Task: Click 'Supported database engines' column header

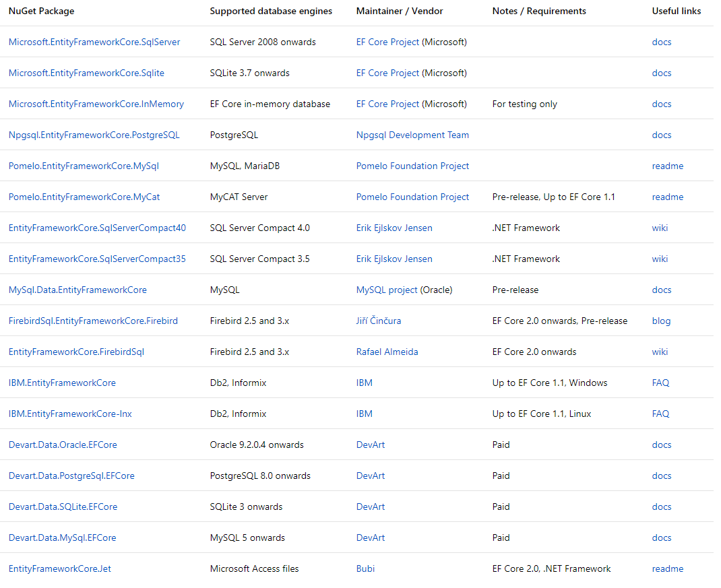Action: (271, 11)
